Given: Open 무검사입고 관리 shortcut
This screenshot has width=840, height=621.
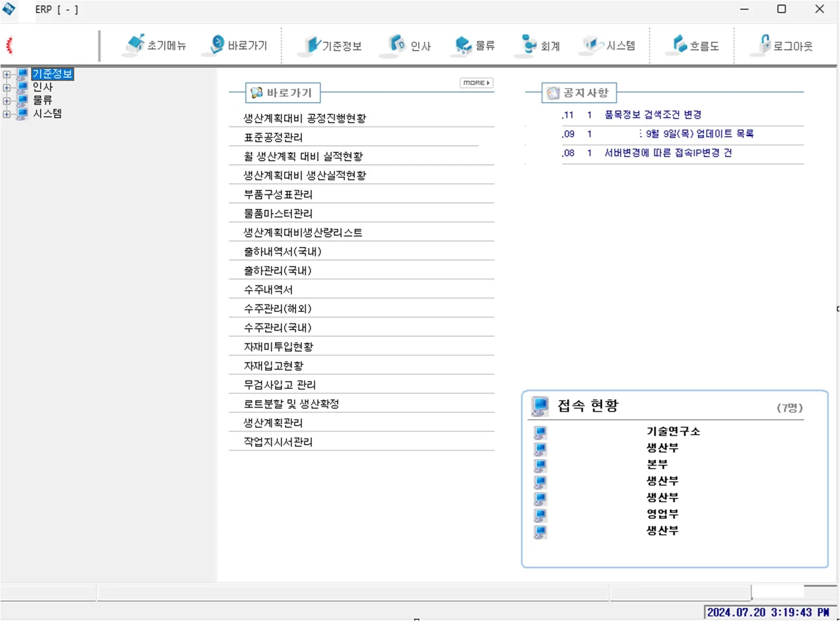Looking at the screenshot, I should click(279, 385).
